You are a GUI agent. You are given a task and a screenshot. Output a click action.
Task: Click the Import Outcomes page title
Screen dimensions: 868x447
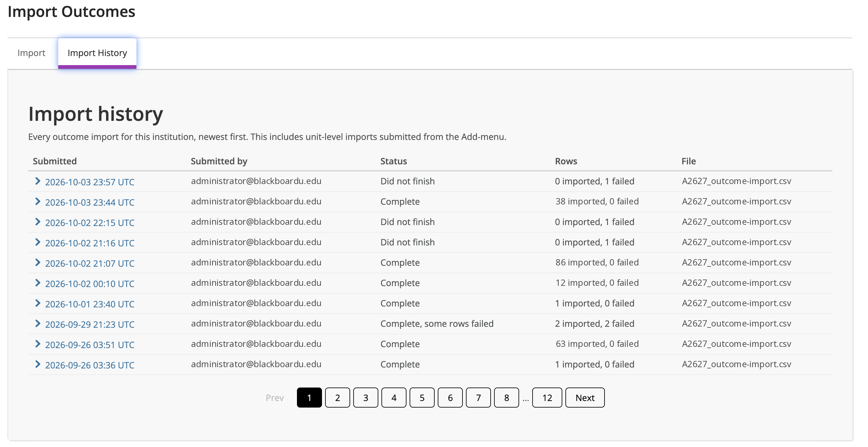pos(71,12)
